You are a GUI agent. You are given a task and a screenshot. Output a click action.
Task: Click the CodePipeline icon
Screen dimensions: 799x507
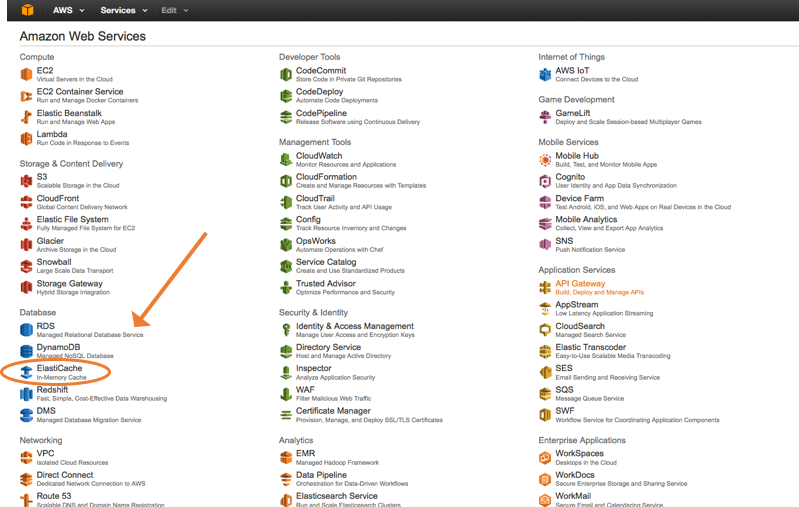286,117
